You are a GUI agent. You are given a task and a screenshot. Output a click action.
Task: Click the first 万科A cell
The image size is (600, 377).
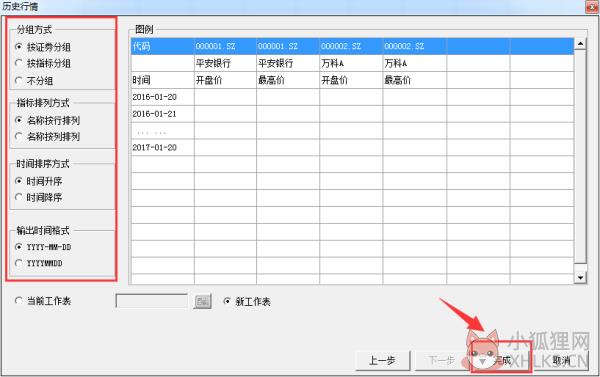click(351, 63)
